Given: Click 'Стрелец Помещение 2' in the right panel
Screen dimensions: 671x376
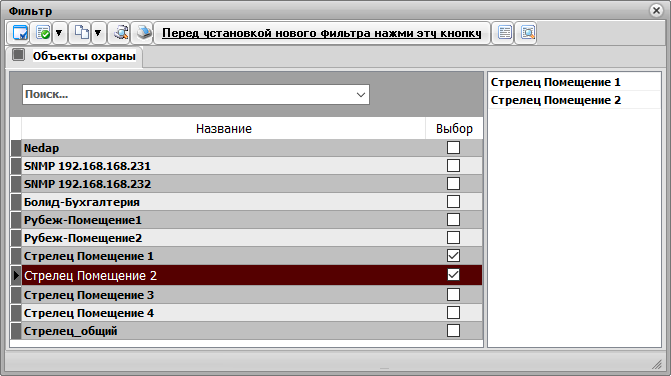Looking at the screenshot, I should pyautogui.click(x=555, y=100).
